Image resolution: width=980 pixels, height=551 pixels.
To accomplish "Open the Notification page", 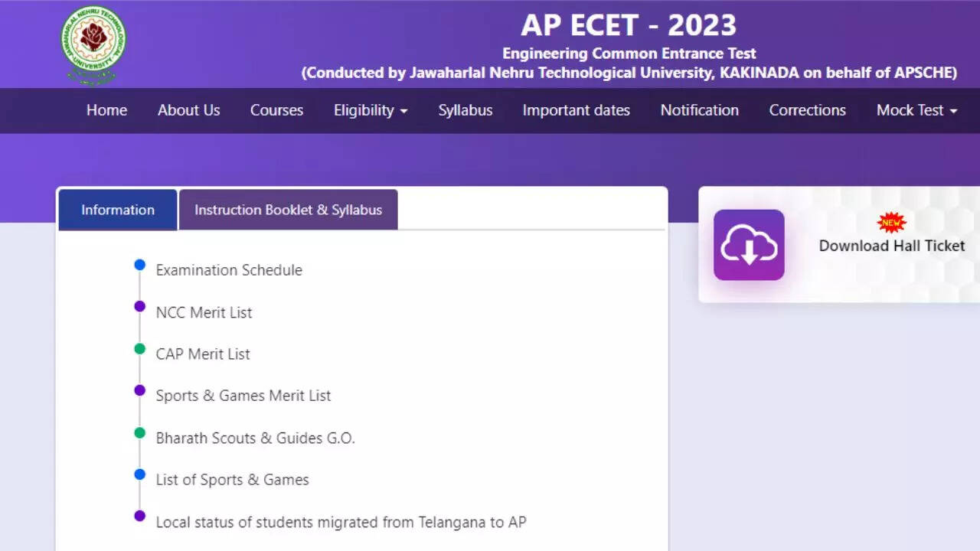I will (699, 110).
